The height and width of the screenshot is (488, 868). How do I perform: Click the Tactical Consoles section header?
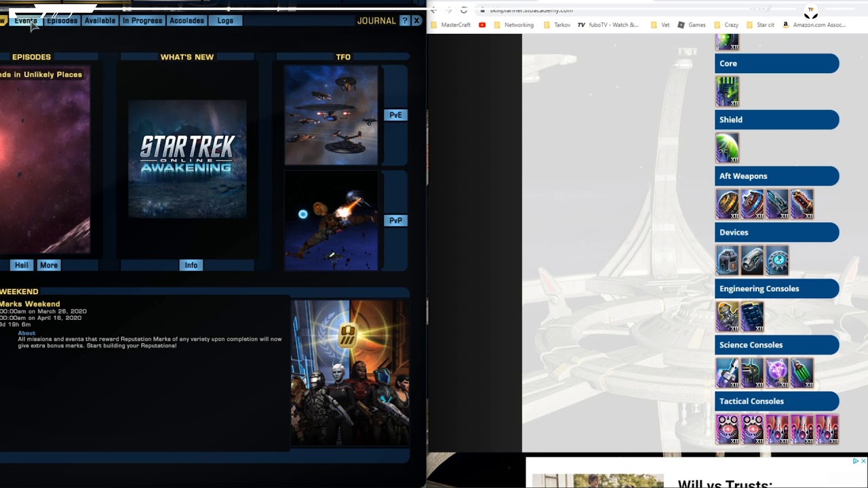777,401
